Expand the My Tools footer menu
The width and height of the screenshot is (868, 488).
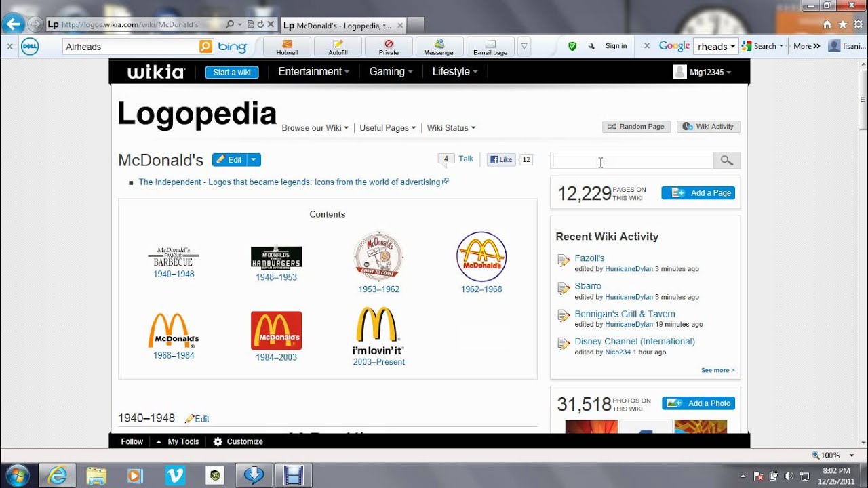pos(178,441)
